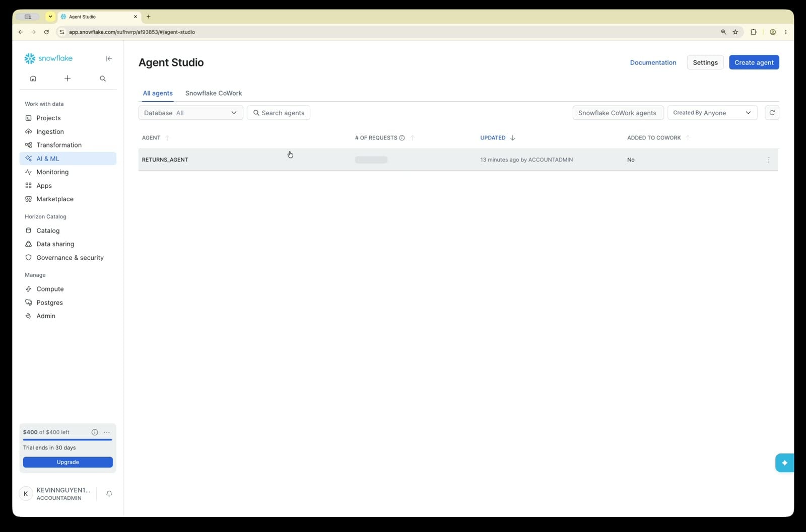This screenshot has width=806, height=532.
Task: Open Projects in the sidebar
Action: [x=68, y=118]
